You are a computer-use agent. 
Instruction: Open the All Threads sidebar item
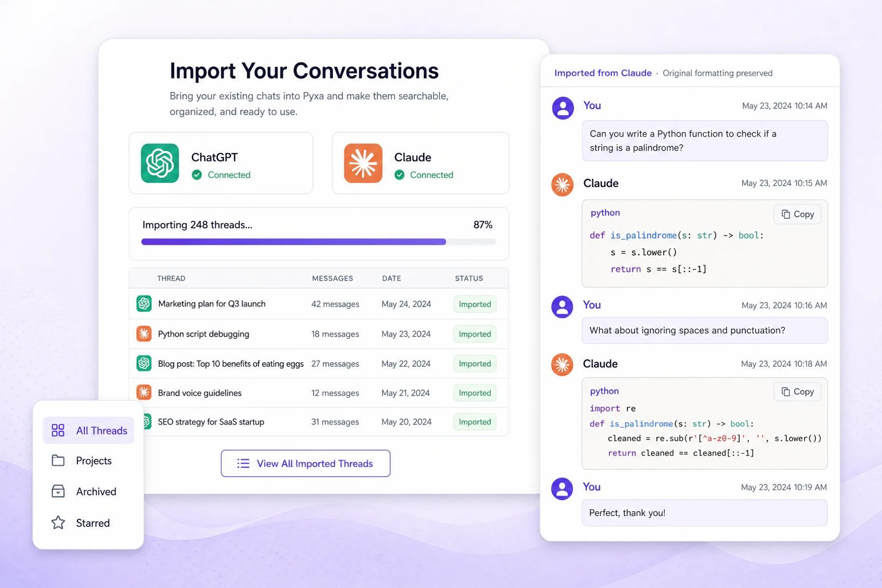click(89, 430)
